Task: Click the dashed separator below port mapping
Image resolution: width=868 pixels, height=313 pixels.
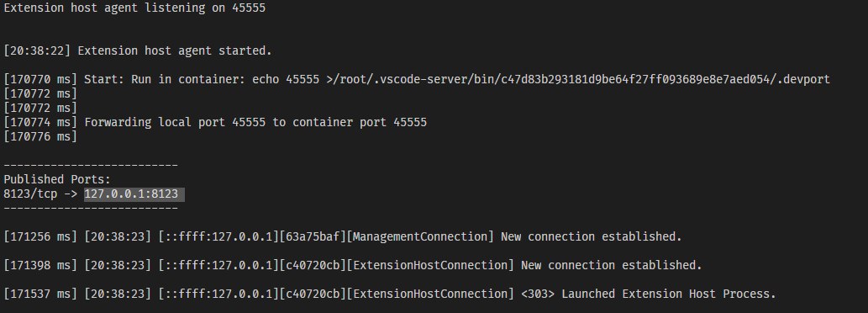Action: tap(91, 209)
